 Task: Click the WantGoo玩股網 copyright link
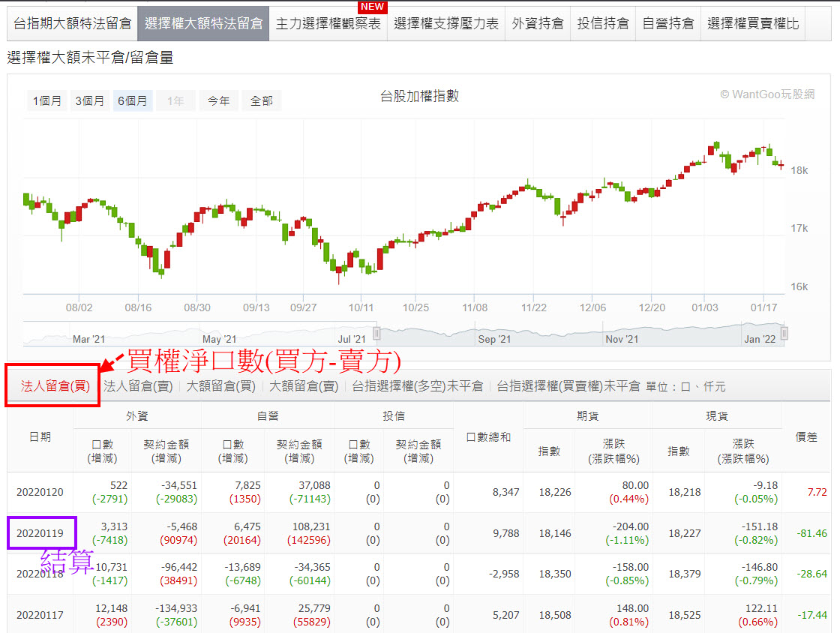coord(765,94)
